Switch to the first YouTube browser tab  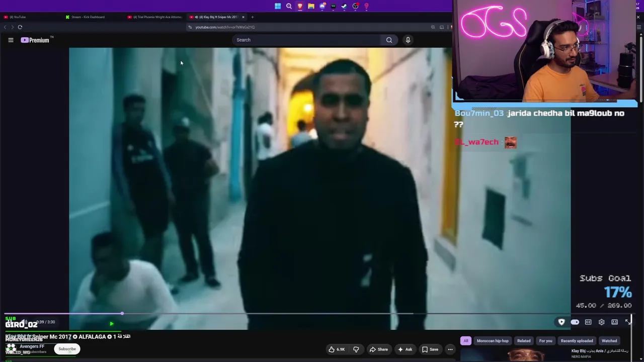[30, 17]
